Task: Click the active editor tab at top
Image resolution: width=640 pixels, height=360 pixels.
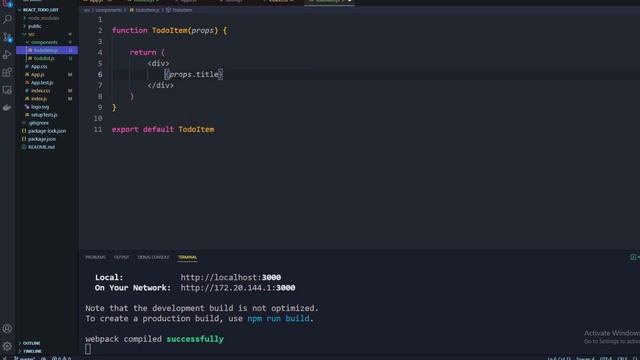Action: point(329,1)
